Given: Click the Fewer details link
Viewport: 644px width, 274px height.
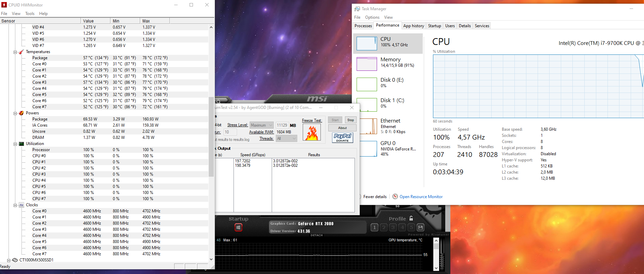Looking at the screenshot, I should 375,197.
